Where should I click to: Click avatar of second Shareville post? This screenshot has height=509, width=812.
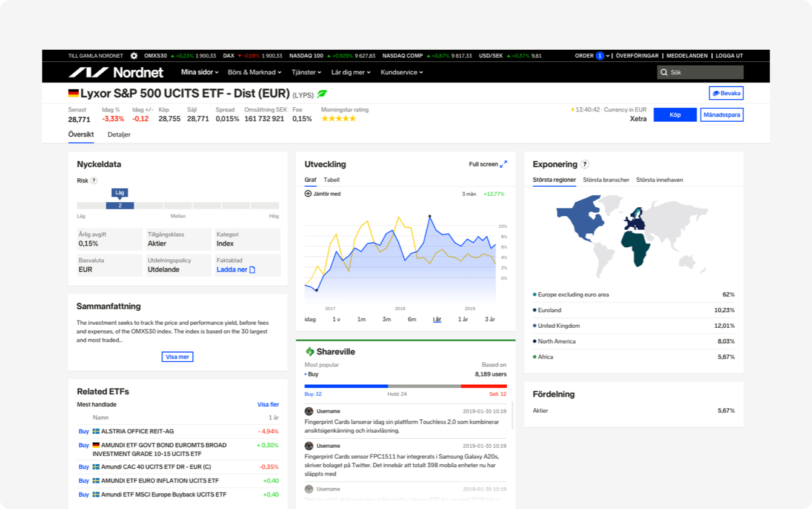click(x=309, y=446)
